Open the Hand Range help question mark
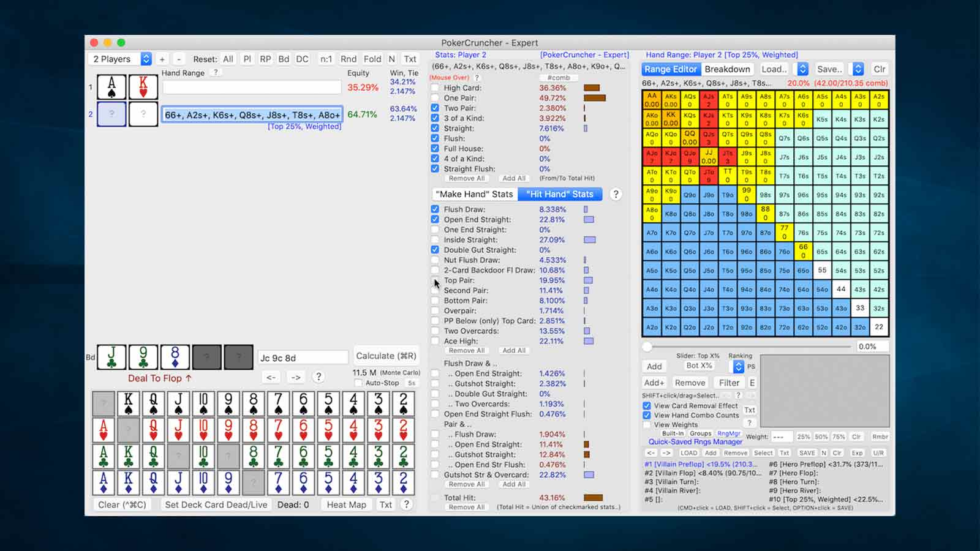980x551 pixels. click(x=215, y=72)
